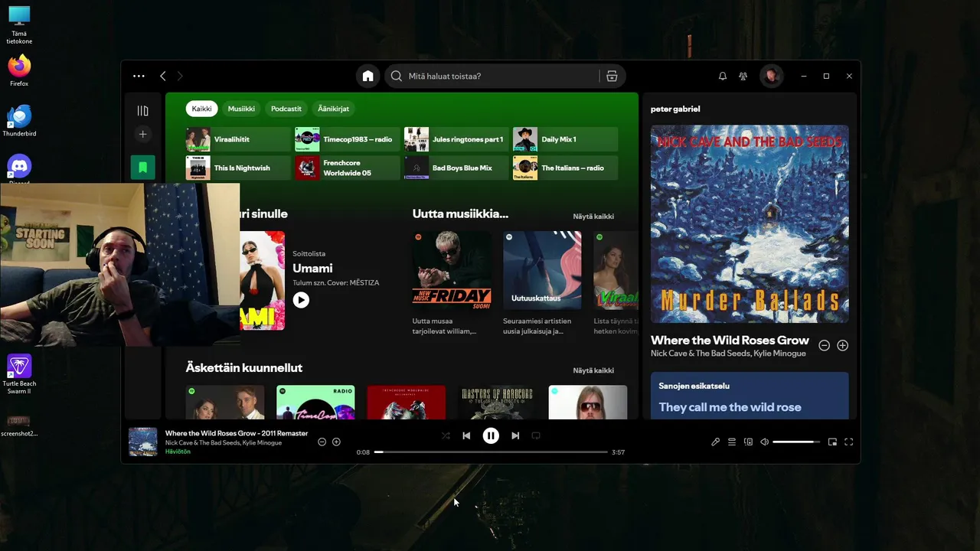Image resolution: width=980 pixels, height=551 pixels.
Task: Add song via plus icon in right panel
Action: [x=842, y=346]
